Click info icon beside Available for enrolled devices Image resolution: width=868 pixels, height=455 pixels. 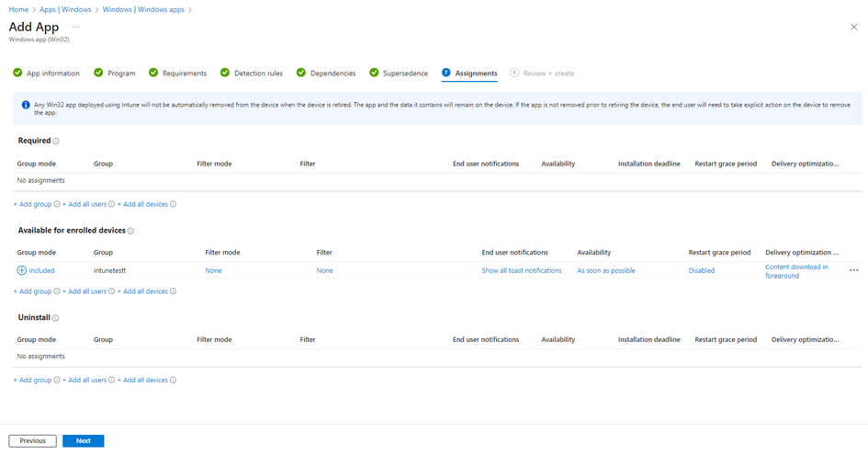(130, 232)
